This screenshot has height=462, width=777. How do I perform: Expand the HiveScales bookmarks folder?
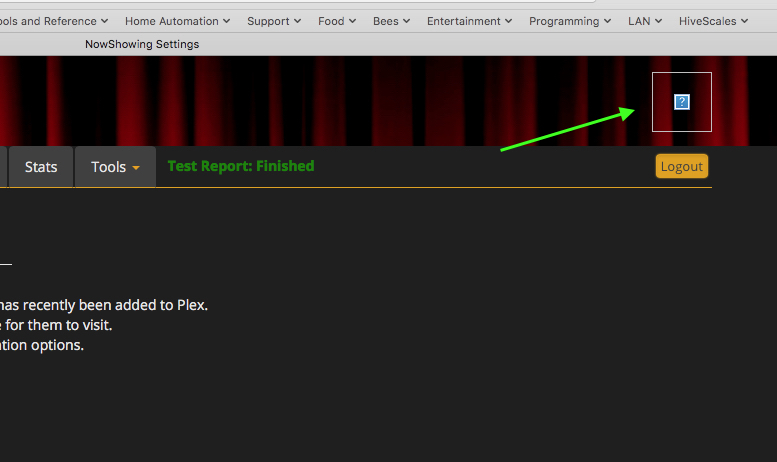click(713, 21)
